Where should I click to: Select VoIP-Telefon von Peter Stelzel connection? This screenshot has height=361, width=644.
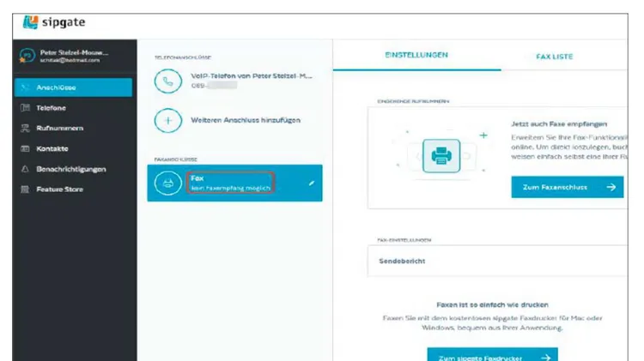[235, 81]
